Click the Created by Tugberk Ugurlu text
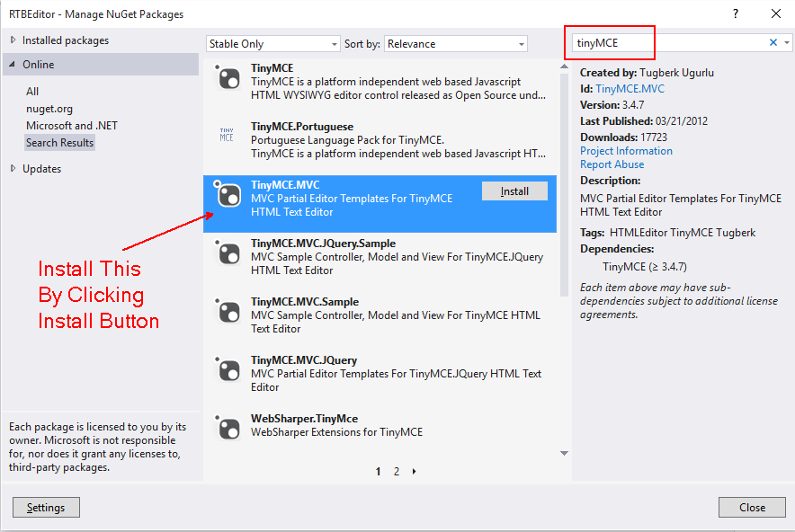This screenshot has height=532, width=795. tap(647, 73)
